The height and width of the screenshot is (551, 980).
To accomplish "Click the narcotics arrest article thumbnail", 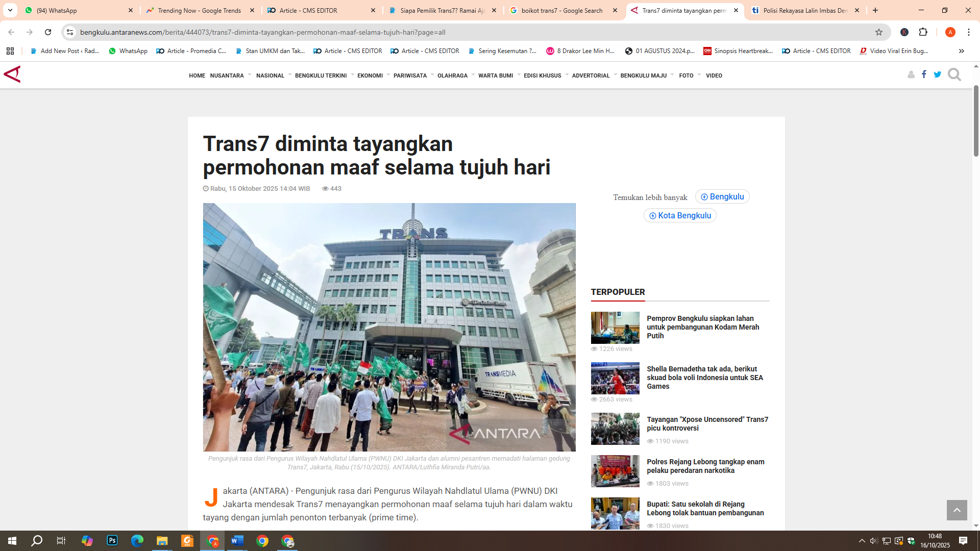I will pyautogui.click(x=615, y=471).
